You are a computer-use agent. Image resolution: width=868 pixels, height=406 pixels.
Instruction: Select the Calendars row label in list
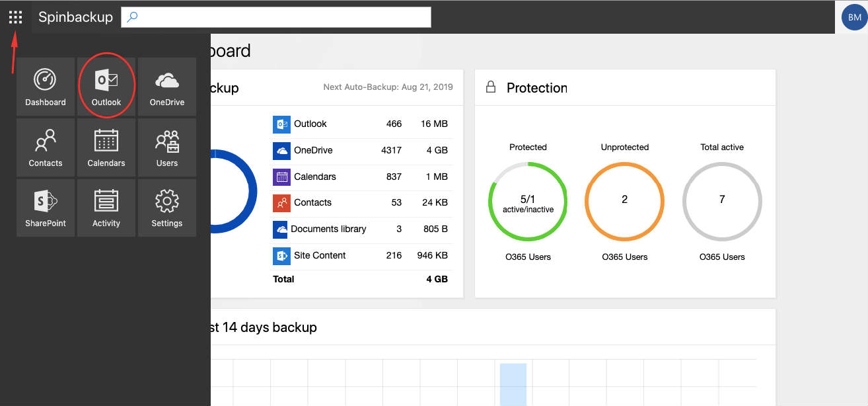tap(315, 177)
